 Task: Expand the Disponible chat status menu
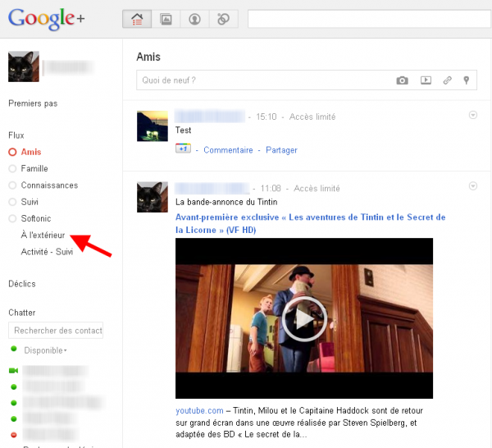pyautogui.click(x=46, y=350)
